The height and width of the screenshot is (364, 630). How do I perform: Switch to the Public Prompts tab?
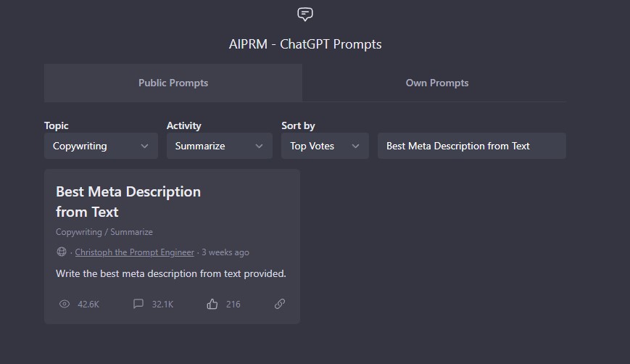point(173,83)
